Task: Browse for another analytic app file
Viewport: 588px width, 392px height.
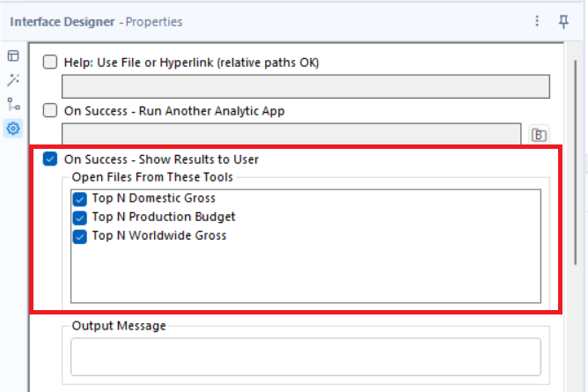Action: (x=539, y=135)
